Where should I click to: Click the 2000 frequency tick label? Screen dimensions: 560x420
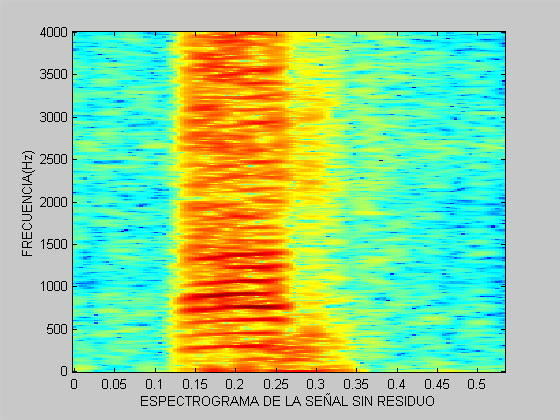(54, 202)
